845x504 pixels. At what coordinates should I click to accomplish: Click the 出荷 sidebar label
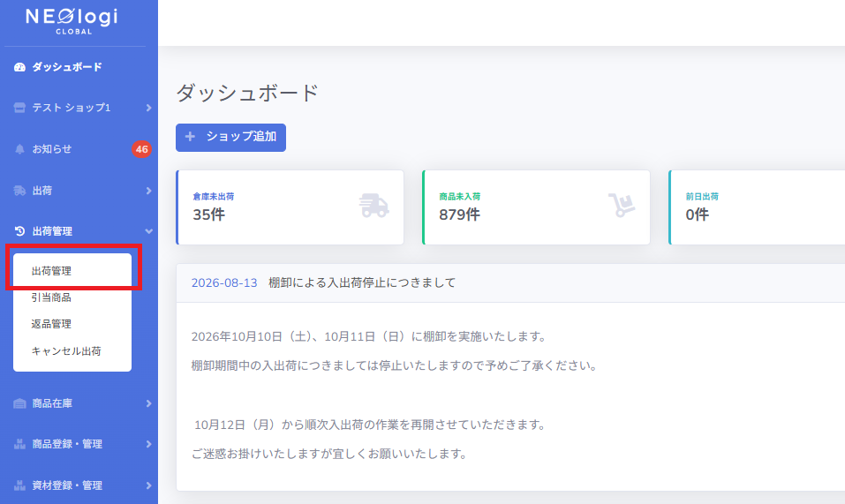click(42, 191)
